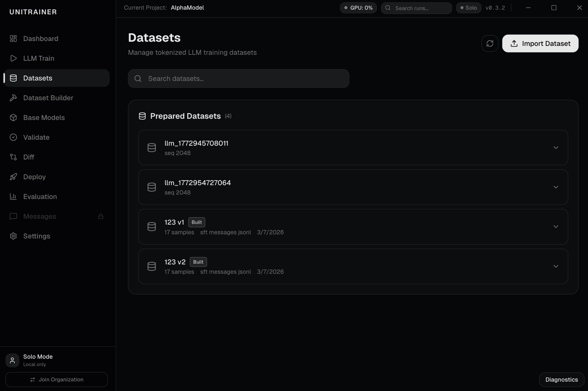This screenshot has width=588, height=391.
Task: Click the Diff branch icon
Action: [x=13, y=157]
